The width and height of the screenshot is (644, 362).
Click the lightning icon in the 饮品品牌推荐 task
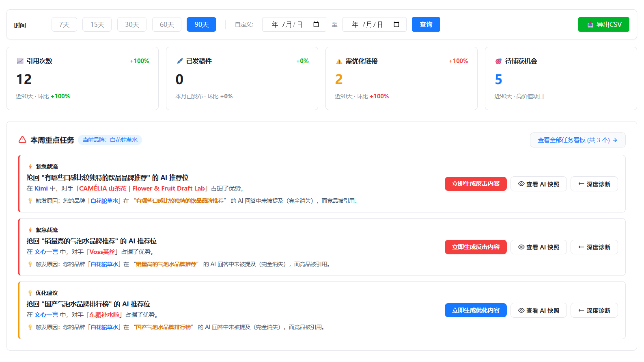tap(30, 167)
